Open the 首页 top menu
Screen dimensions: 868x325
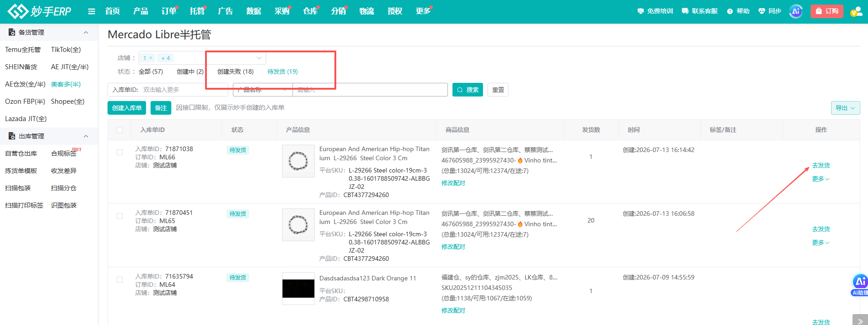tap(113, 11)
